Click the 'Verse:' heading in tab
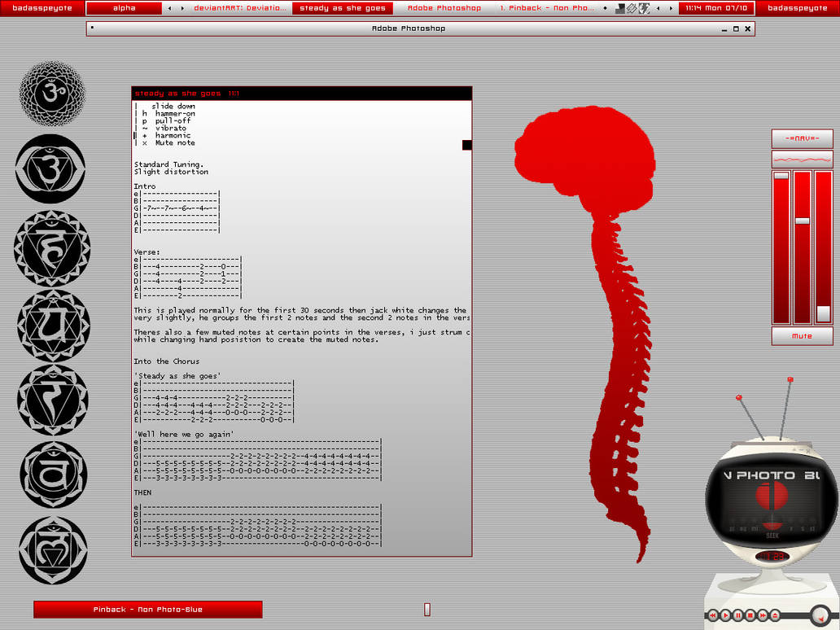Image resolution: width=840 pixels, height=630 pixels. tap(147, 252)
